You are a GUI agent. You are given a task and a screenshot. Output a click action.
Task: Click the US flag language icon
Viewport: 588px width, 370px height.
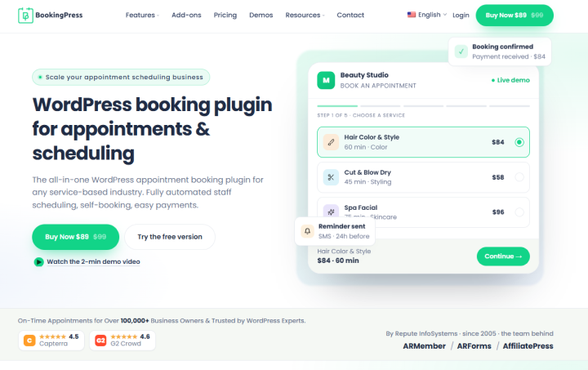(x=412, y=15)
